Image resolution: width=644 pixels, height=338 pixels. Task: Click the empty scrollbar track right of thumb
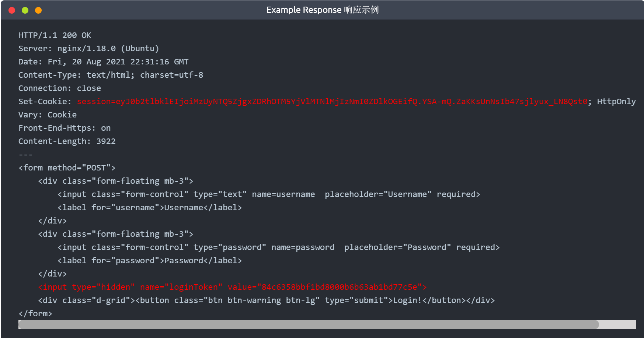[617, 324]
